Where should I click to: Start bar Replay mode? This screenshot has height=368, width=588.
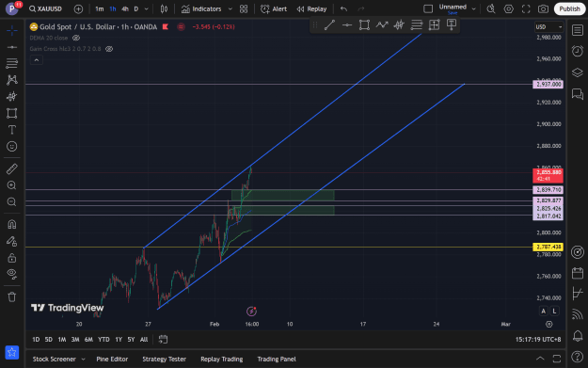click(311, 9)
